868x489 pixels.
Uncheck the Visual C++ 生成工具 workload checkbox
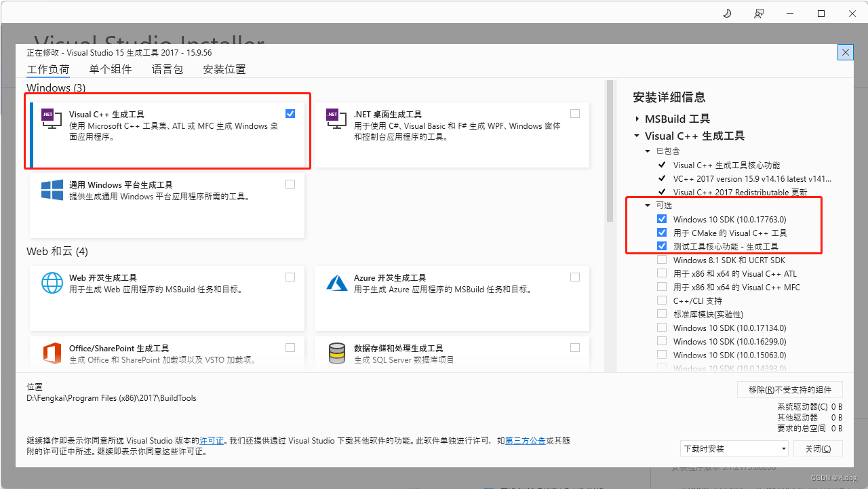[x=290, y=113]
